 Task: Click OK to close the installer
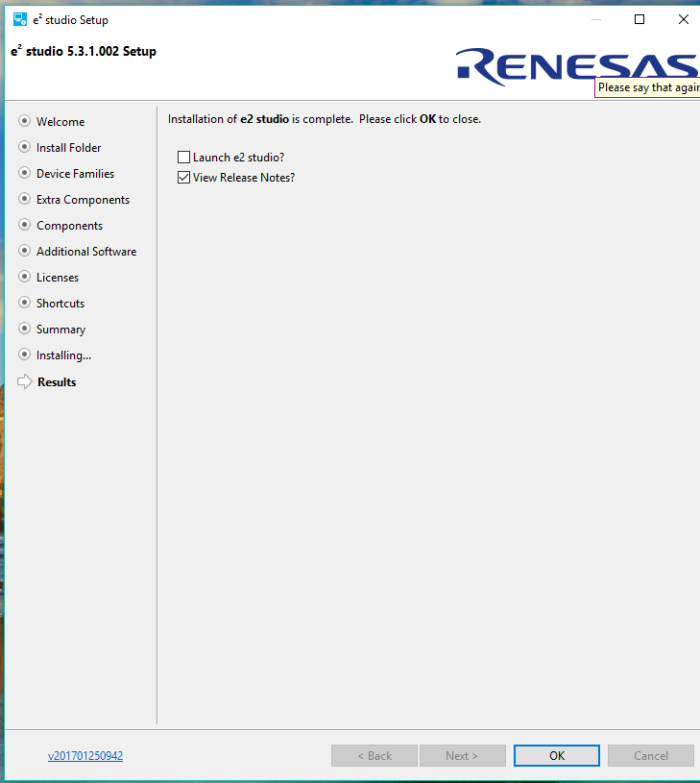coord(557,755)
